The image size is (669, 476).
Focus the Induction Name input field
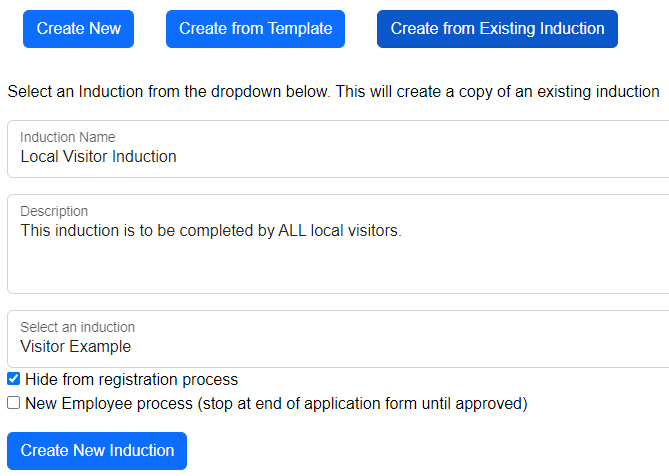pos(338,149)
